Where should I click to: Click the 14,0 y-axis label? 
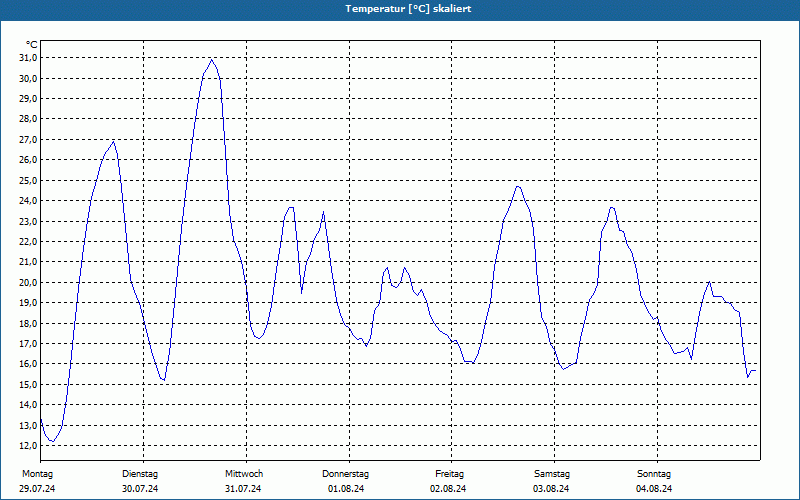[x=28, y=405]
